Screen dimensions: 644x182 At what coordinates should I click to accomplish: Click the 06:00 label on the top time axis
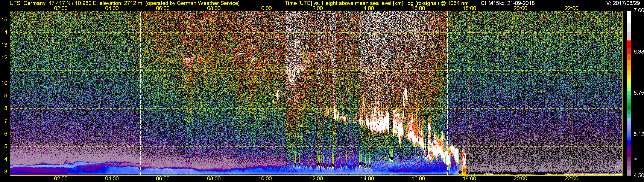(163, 8)
